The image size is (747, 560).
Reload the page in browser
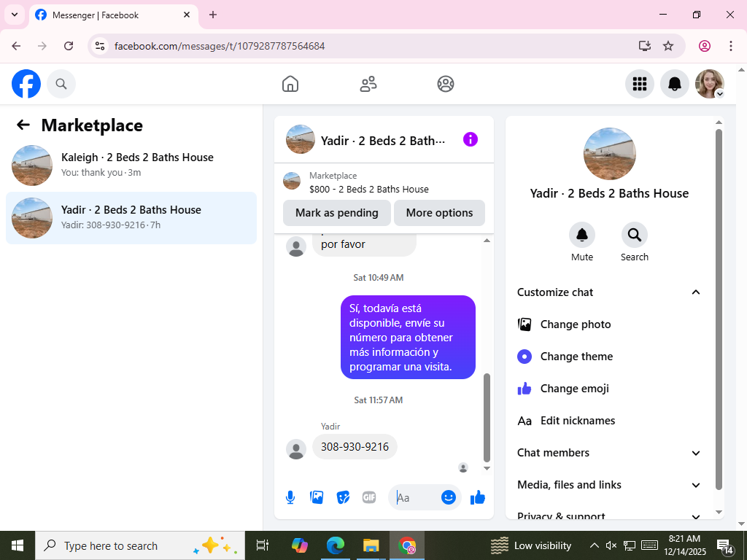[x=69, y=46]
